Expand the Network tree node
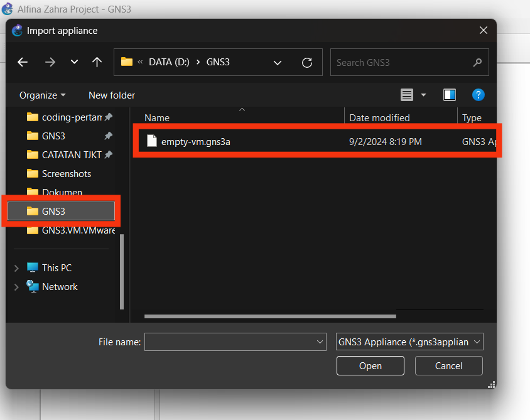This screenshot has width=530, height=420. 16,287
